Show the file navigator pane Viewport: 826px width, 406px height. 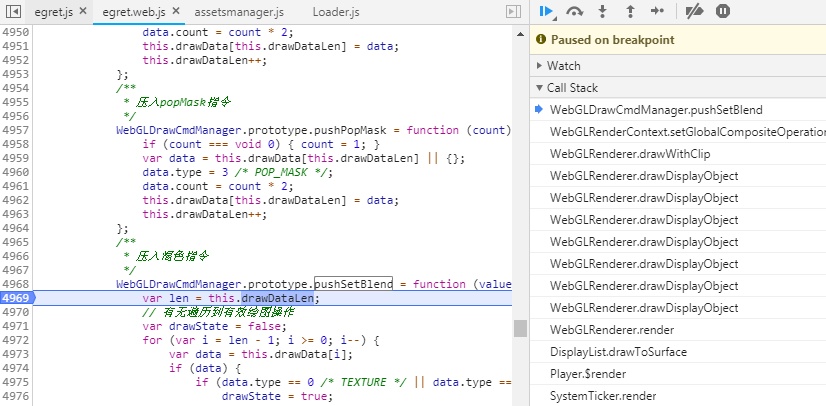(x=14, y=12)
